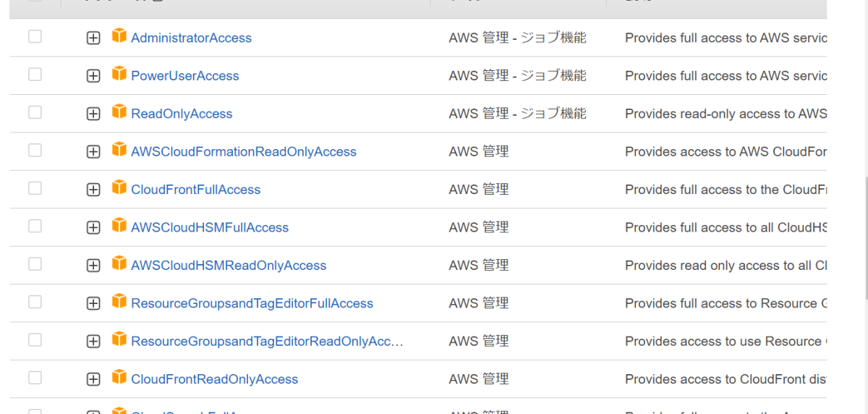Viewport: 868px width, 414px height.
Task: Expand AWSCloudHSMReadOnlyAccess plus icon
Action: tap(93, 266)
